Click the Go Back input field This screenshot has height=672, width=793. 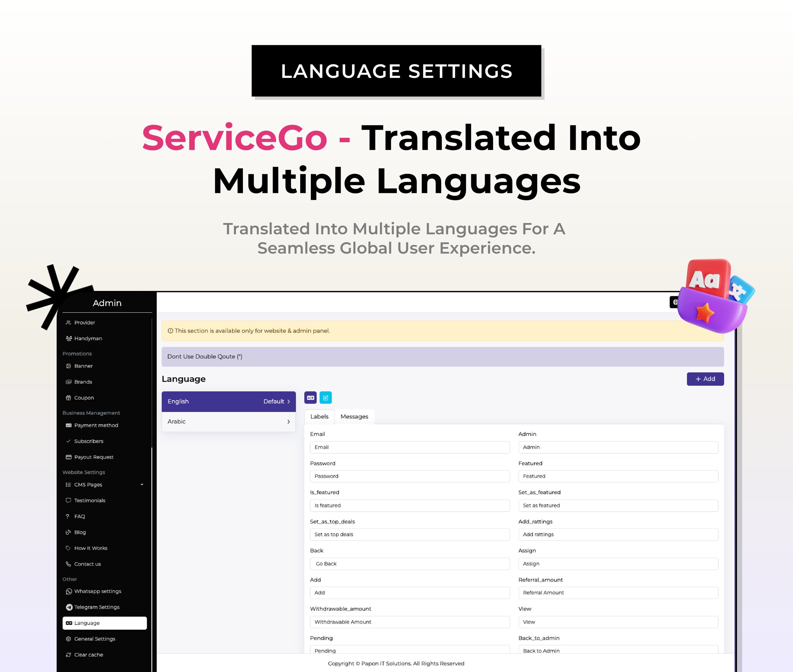pos(410,564)
